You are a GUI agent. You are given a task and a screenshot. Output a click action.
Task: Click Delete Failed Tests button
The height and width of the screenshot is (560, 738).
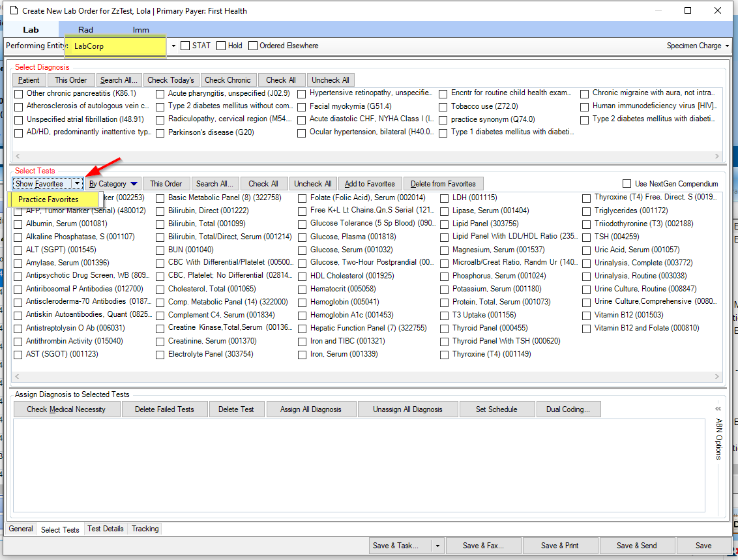click(164, 409)
